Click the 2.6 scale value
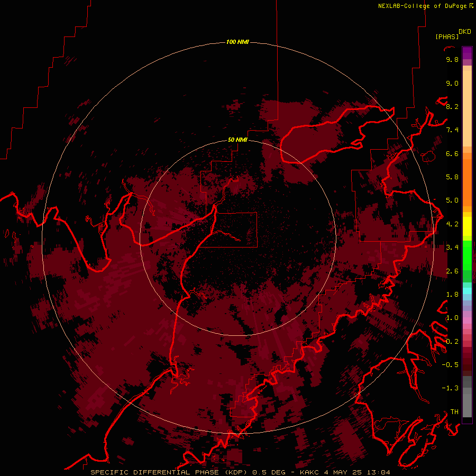The width and height of the screenshot is (476, 476). [452, 271]
